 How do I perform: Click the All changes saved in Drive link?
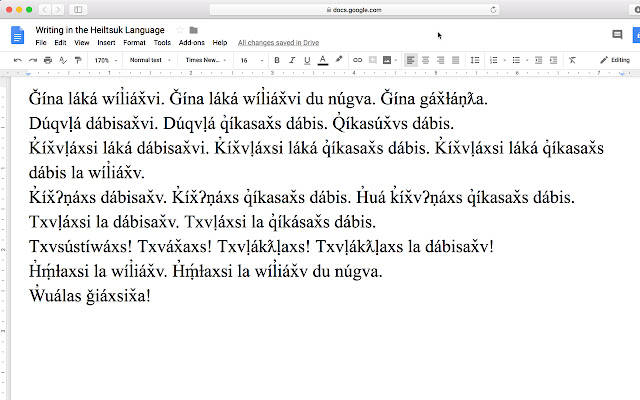click(x=278, y=42)
